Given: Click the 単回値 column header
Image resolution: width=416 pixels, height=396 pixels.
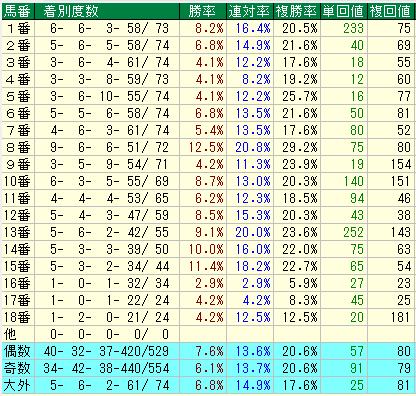Looking at the screenshot, I should click(x=343, y=11).
